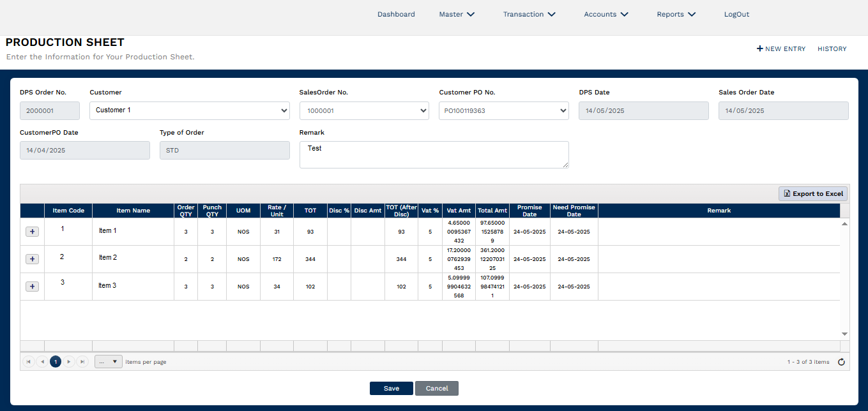The height and width of the screenshot is (411, 868).
Task: Expand the Item 1 row plus icon
Action: [x=33, y=232]
